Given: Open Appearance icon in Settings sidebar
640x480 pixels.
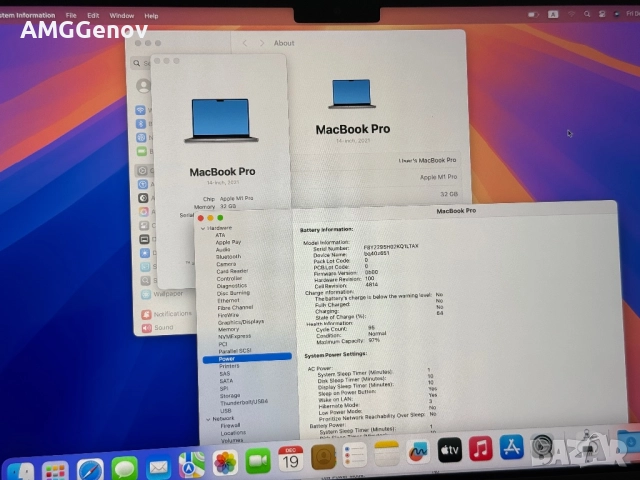Looking at the screenshot, I should pyautogui.click(x=143, y=198).
